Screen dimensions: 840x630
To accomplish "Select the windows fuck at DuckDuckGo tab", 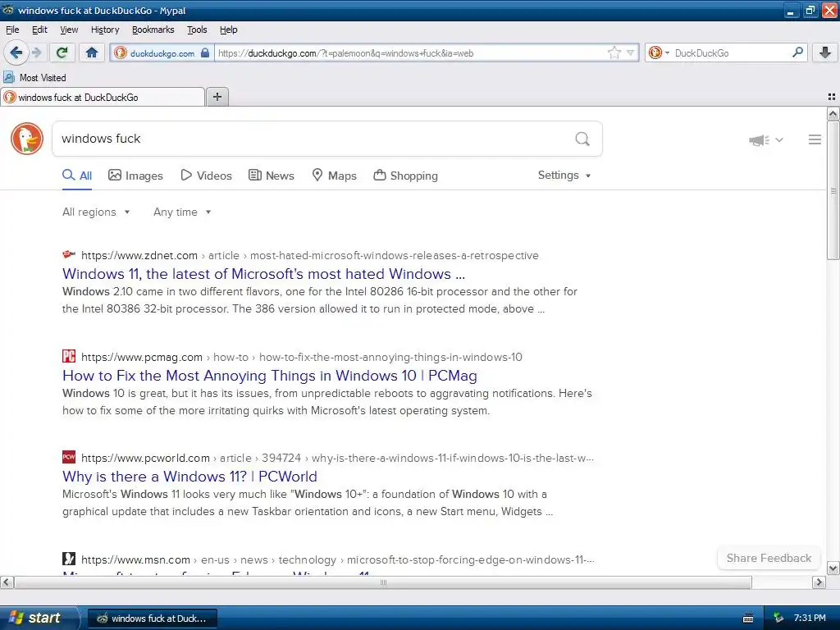I will pos(103,97).
